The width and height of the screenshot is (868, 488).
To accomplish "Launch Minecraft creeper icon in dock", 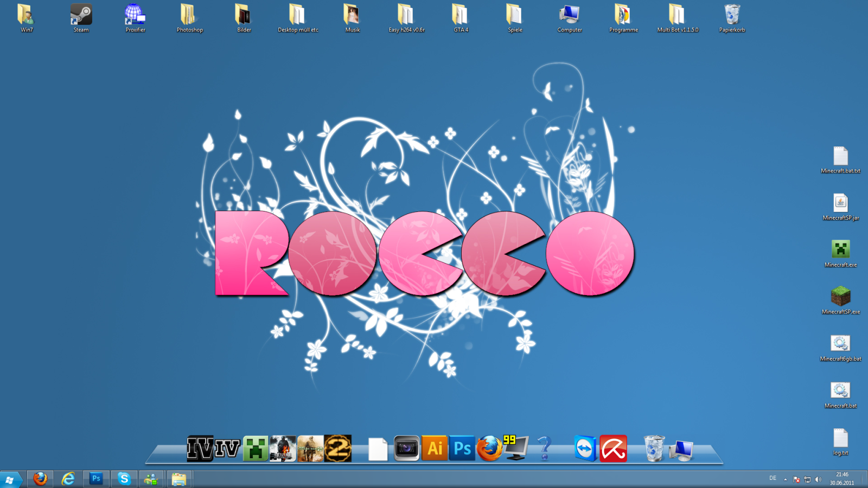I will 255,448.
